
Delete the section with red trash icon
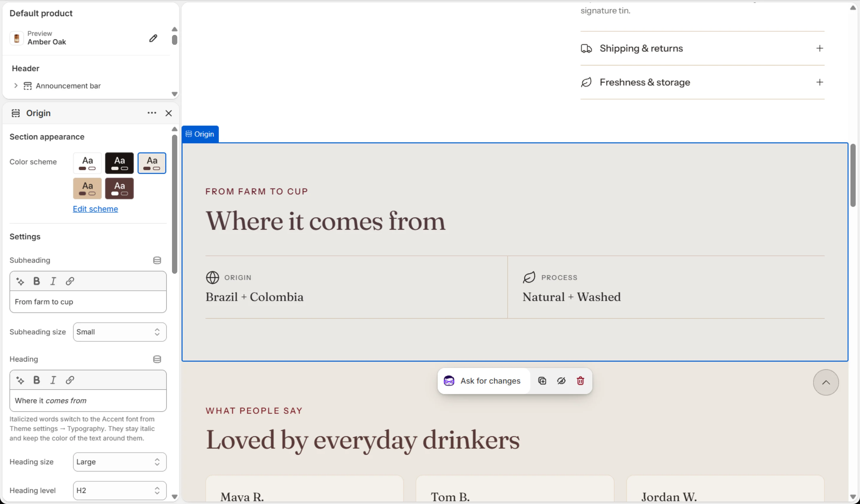580,381
